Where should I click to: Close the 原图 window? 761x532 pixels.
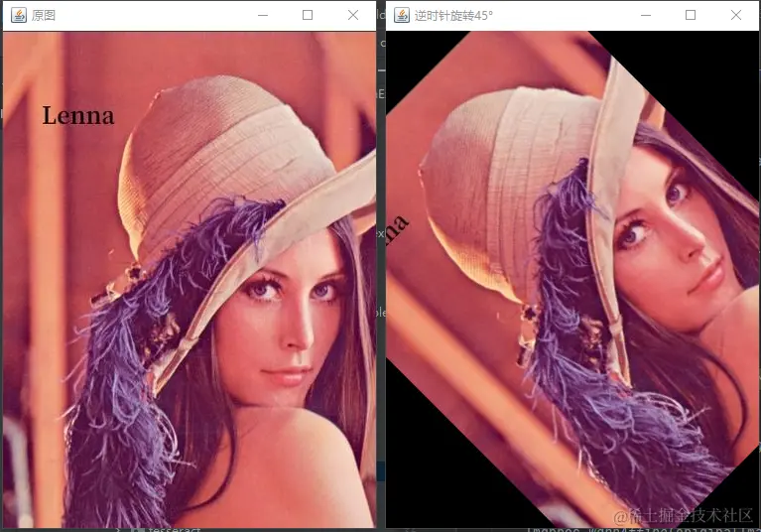point(353,15)
